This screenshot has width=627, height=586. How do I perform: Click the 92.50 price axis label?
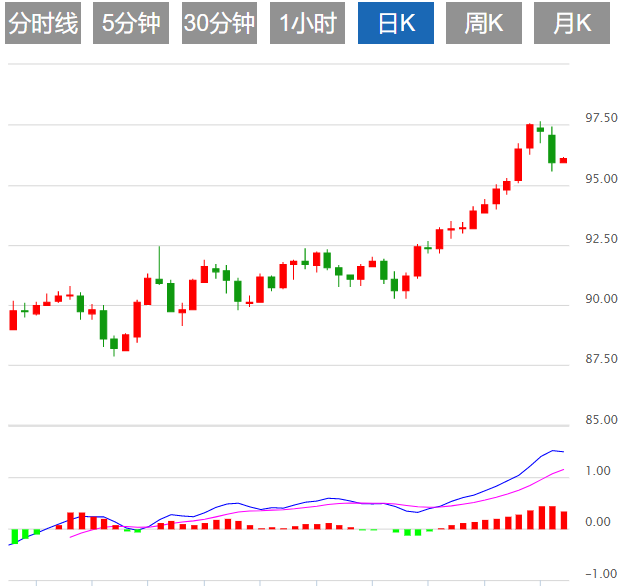(600, 239)
